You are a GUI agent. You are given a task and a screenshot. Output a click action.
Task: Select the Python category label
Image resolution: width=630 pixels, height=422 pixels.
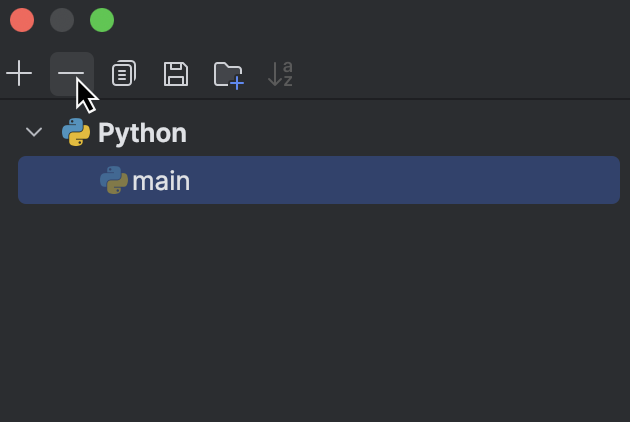pos(142,133)
